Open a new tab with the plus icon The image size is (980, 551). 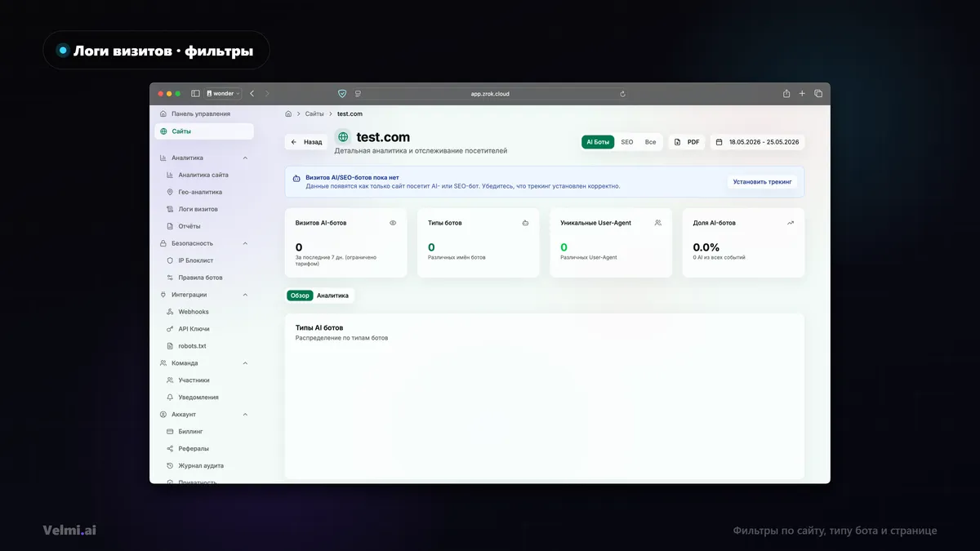[802, 94]
